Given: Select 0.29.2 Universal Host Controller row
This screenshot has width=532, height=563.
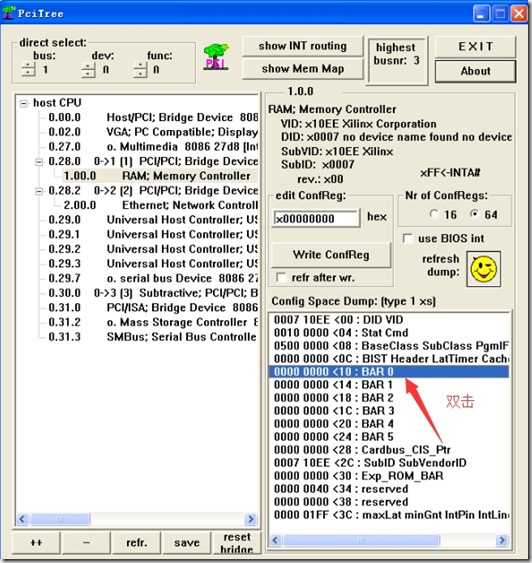Looking at the screenshot, I should (x=153, y=249).
